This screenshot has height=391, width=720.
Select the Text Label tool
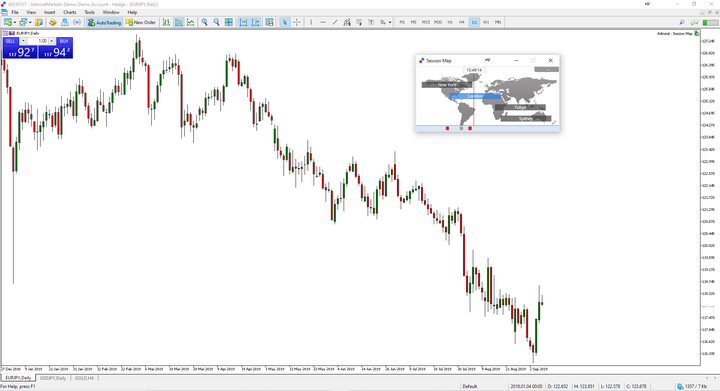click(371, 22)
